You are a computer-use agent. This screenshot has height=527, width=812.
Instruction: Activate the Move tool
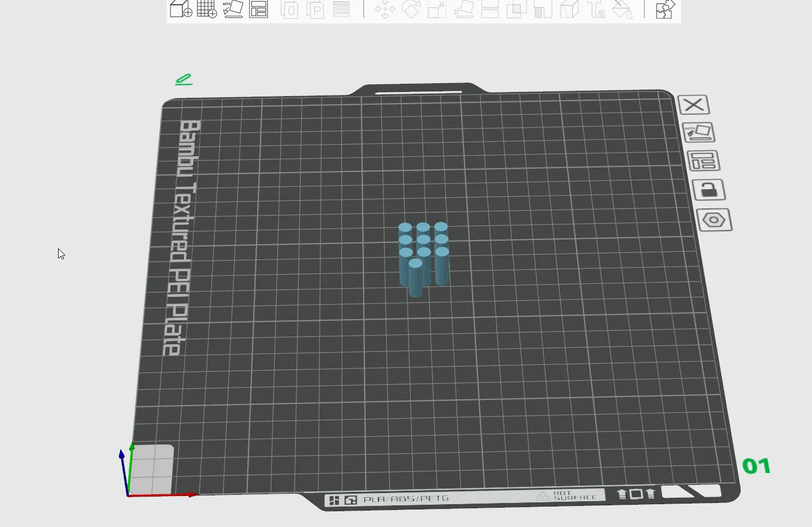pos(385,9)
